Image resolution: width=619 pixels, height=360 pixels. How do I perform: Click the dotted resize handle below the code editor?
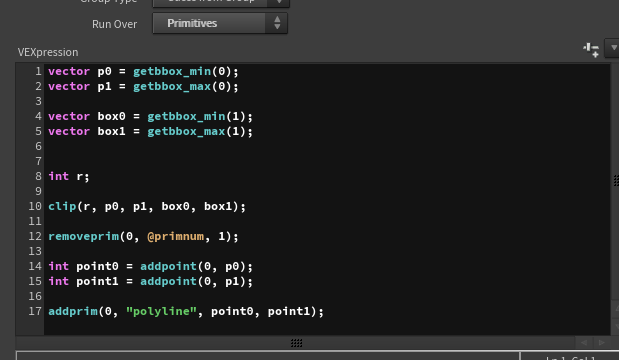[x=296, y=343]
